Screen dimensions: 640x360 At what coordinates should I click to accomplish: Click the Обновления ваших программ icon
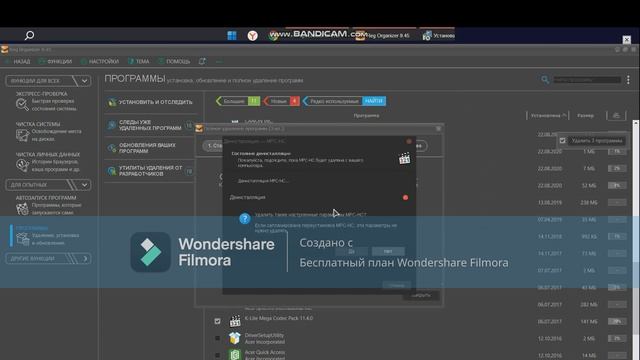coord(112,148)
